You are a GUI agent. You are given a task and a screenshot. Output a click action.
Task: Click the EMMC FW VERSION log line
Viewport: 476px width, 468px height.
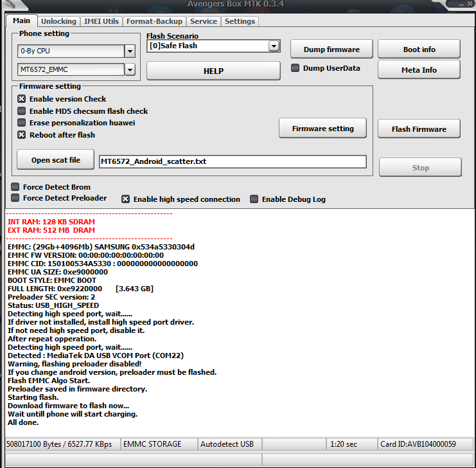[x=85, y=255]
